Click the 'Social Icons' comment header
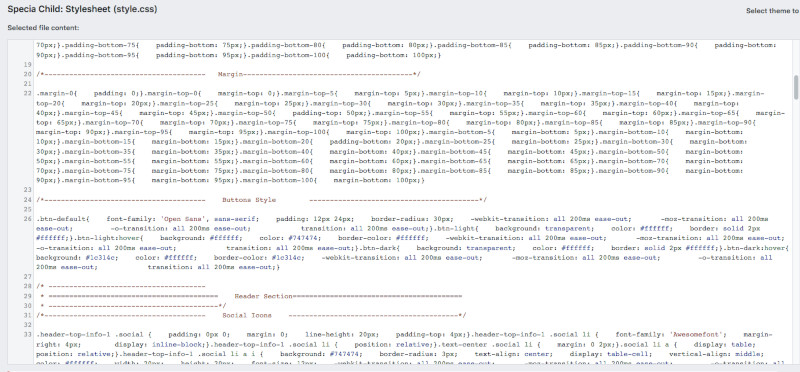800x372 pixels. tap(247, 315)
